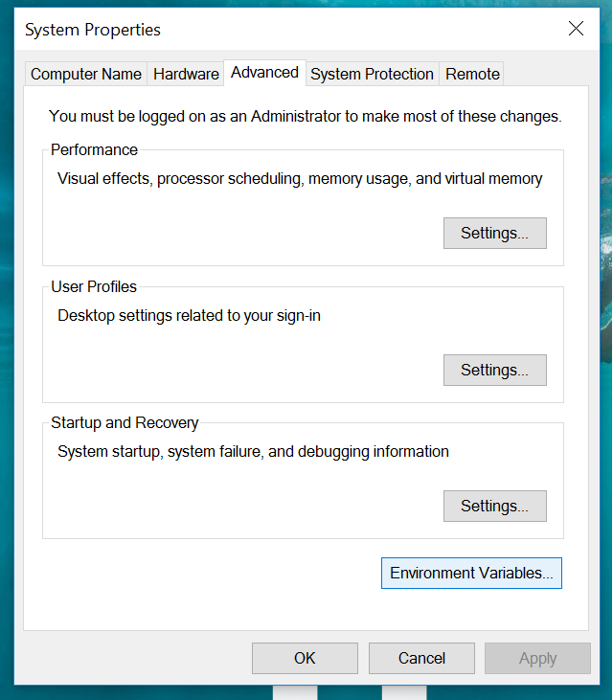
Task: Click the visual effects description text
Action: [x=300, y=178]
